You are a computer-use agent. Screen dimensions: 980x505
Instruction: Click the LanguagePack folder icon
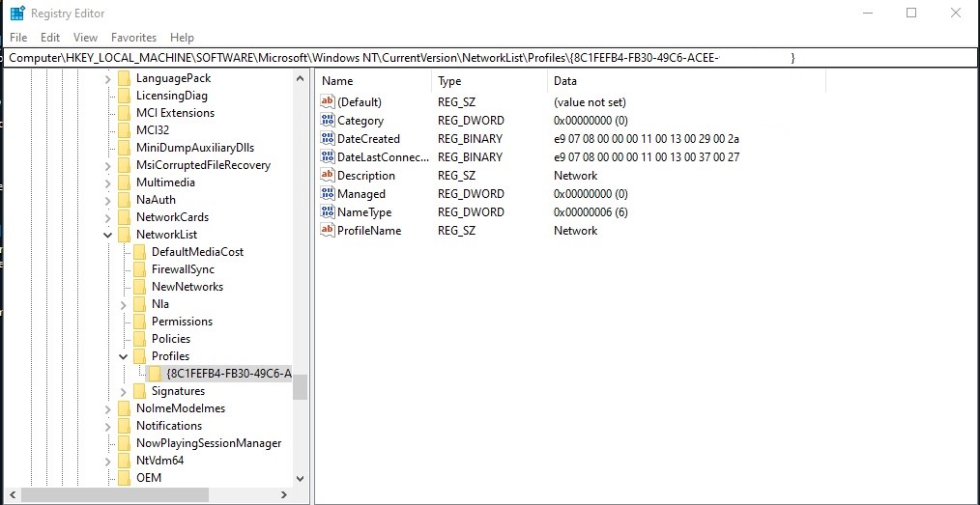click(x=124, y=78)
